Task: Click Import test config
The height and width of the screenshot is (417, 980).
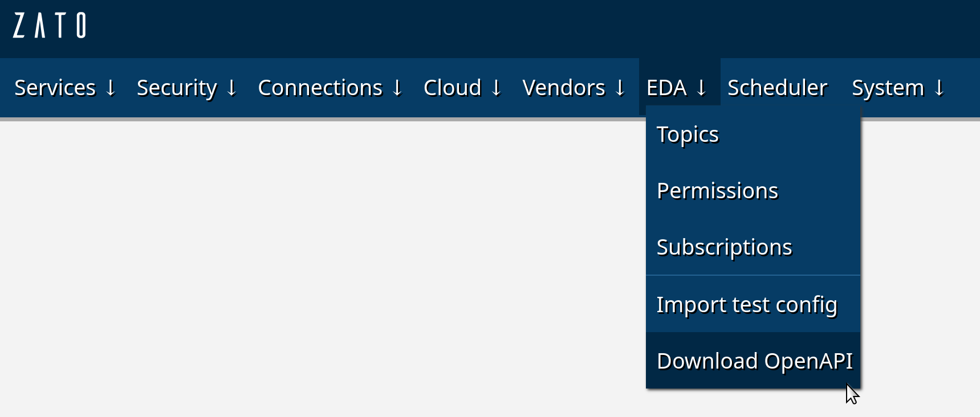Action: click(x=747, y=304)
